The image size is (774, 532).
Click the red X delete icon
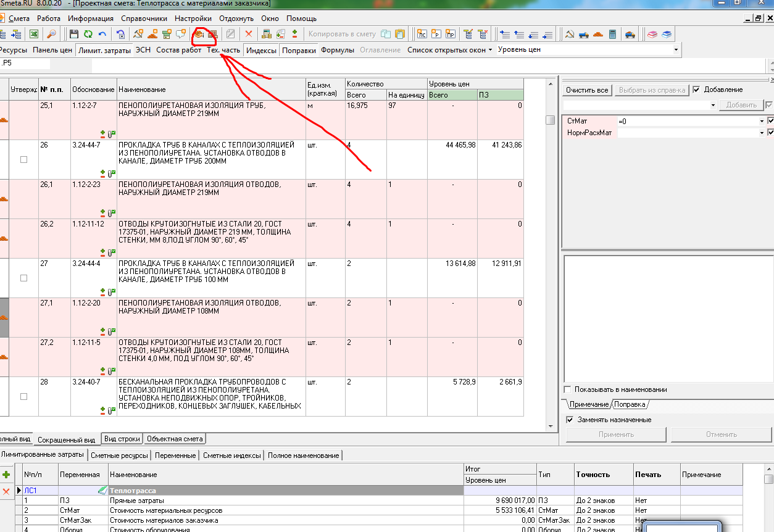click(x=249, y=34)
